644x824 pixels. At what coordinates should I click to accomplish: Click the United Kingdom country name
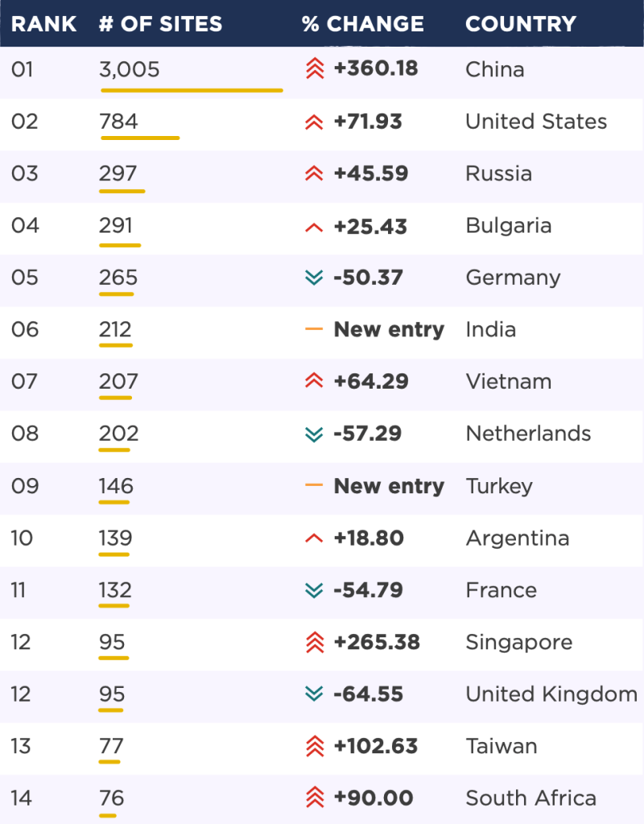551,694
